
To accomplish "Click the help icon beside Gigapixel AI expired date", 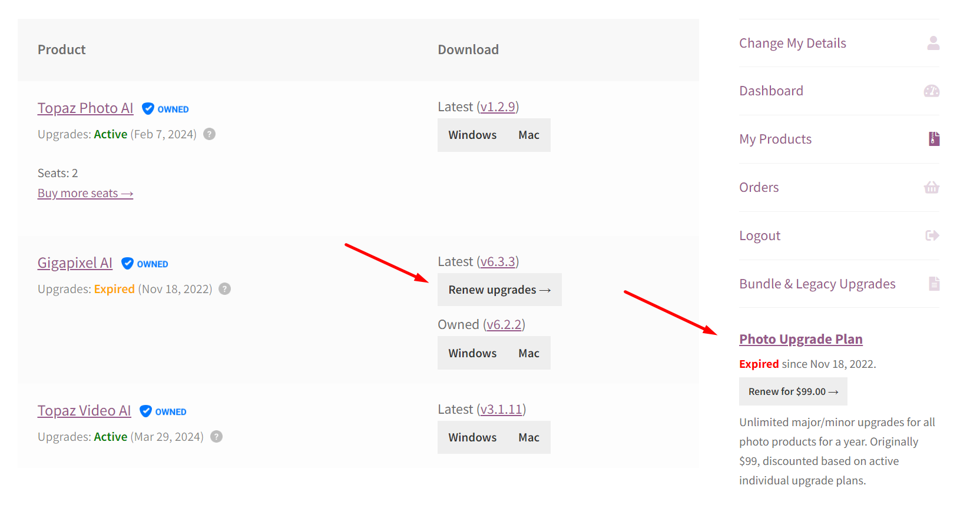I will [224, 289].
